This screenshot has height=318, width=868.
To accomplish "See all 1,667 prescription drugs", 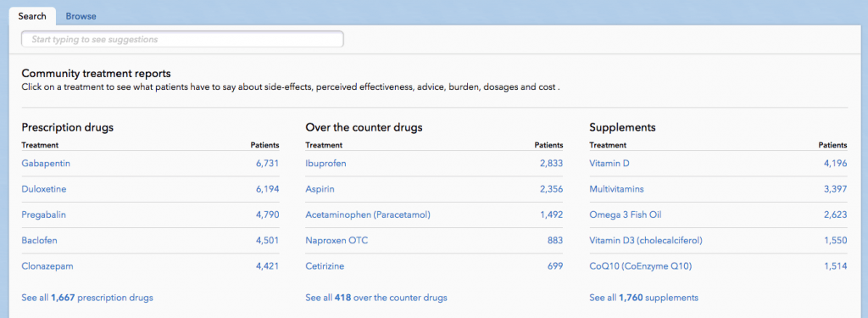I will (x=87, y=298).
